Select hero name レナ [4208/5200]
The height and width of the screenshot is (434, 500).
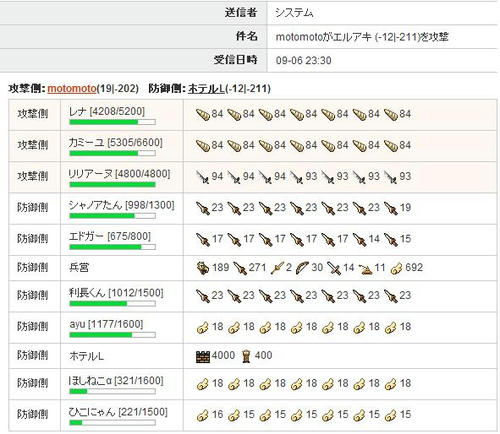pyautogui.click(x=107, y=111)
